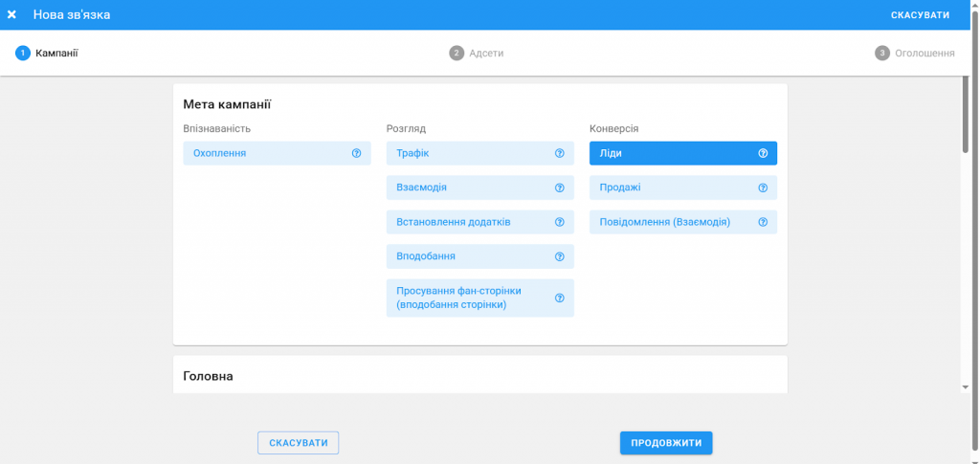The width and height of the screenshot is (980, 464).
Task: Click help icon next to Трафік
Action: click(559, 153)
